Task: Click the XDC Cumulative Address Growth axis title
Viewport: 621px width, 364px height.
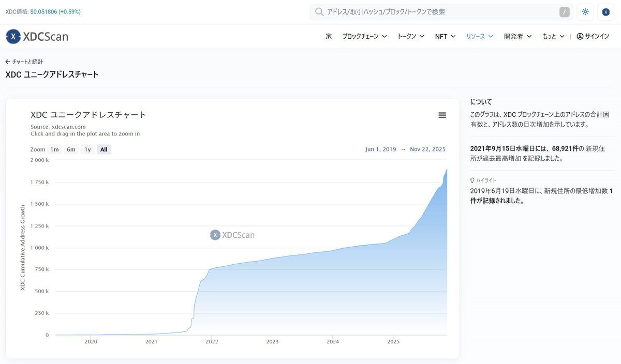Action: click(23, 248)
